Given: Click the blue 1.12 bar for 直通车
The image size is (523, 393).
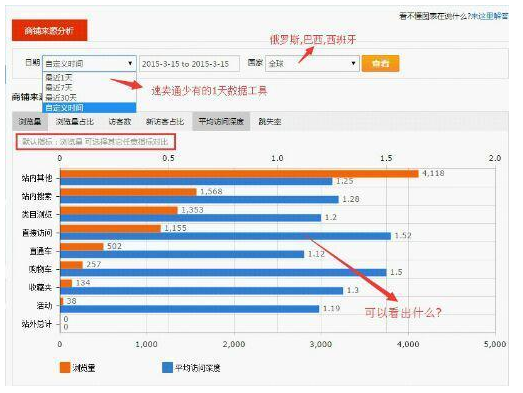Looking at the screenshot, I should [182, 254].
